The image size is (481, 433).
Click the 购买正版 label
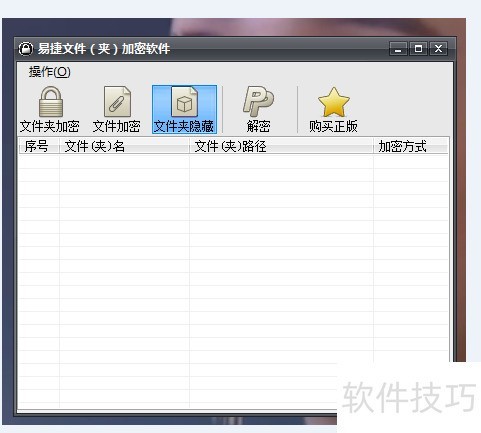point(333,126)
